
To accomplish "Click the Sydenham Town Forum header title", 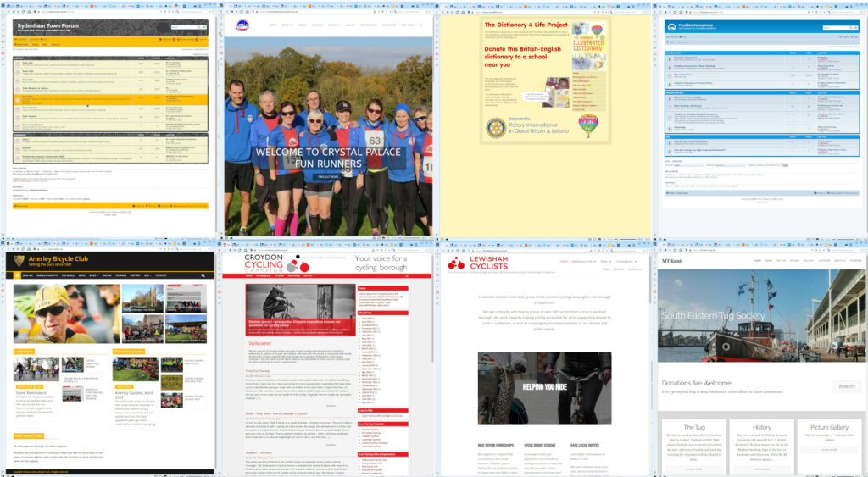I will [48, 26].
